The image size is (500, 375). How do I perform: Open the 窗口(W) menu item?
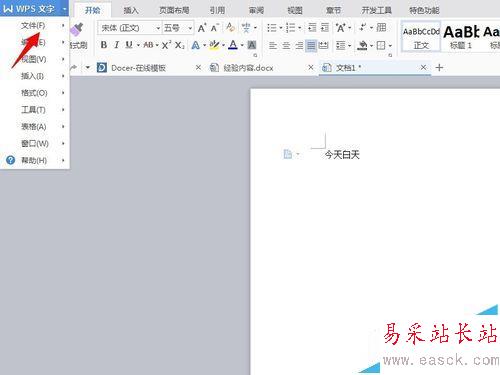[35, 143]
